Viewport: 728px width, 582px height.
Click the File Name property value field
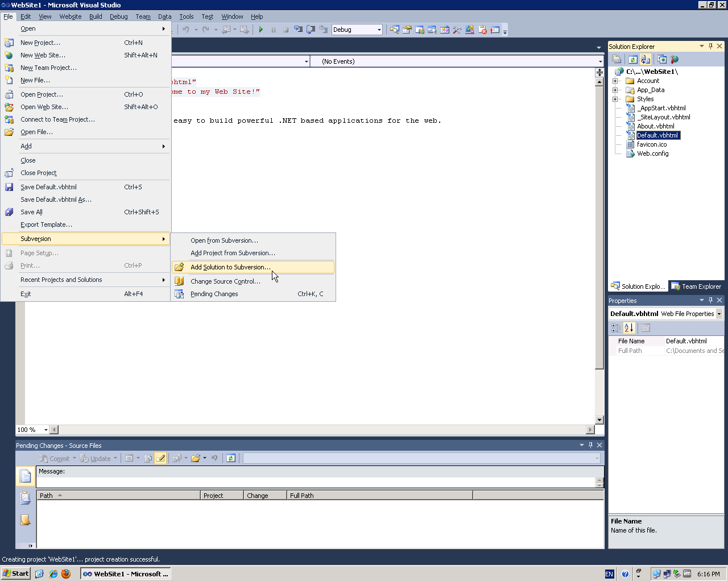click(694, 341)
